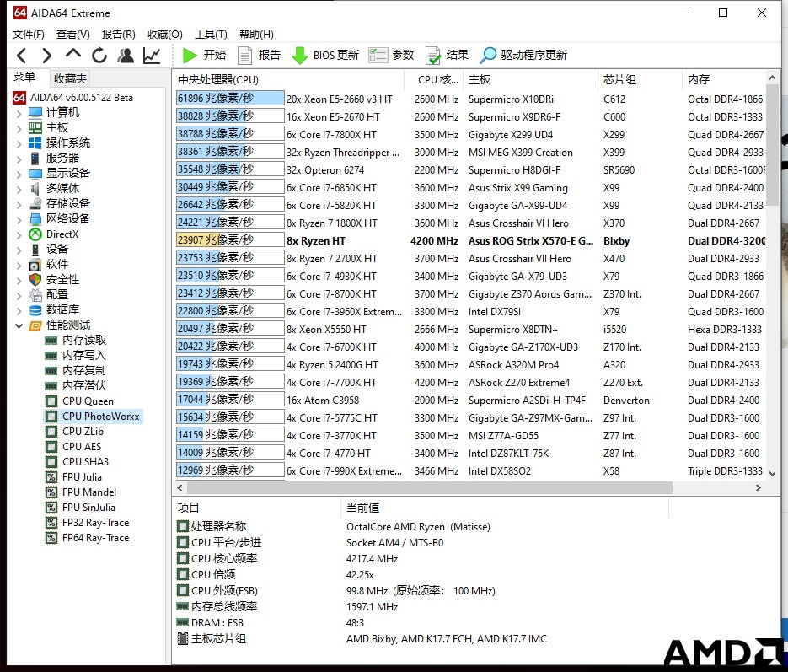Click the 项目 column header in details
The image size is (788, 672).
tap(257, 508)
